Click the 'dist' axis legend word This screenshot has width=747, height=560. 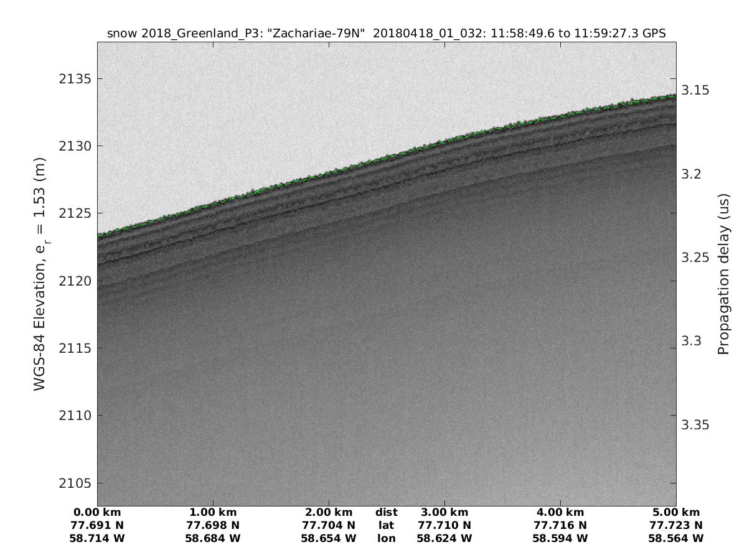pyautogui.click(x=387, y=513)
